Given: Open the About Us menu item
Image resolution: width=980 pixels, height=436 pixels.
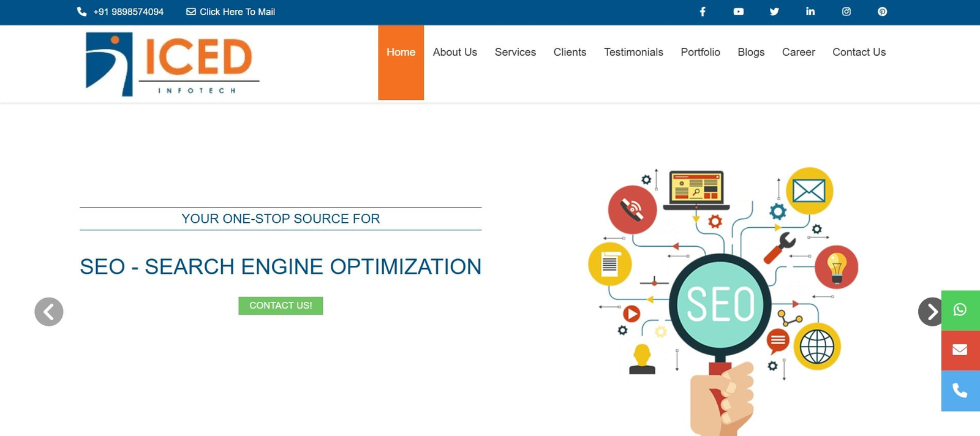Looking at the screenshot, I should coord(454,53).
